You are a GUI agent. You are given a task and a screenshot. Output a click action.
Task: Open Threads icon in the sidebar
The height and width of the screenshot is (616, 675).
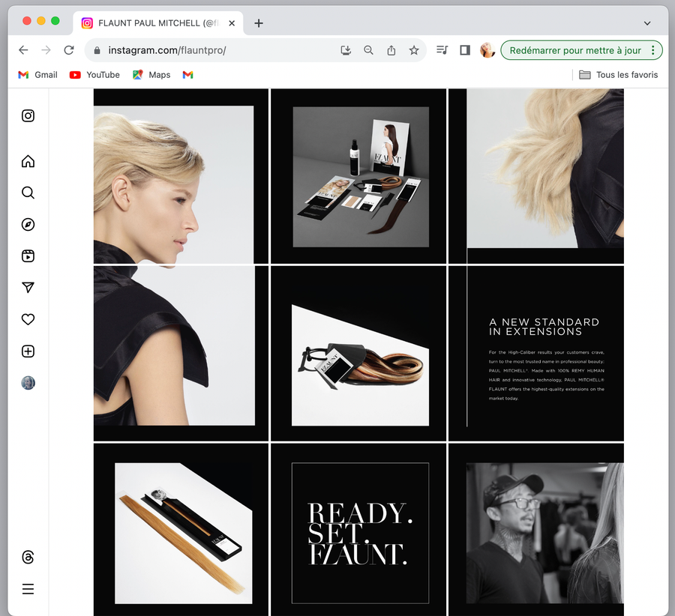(x=28, y=558)
